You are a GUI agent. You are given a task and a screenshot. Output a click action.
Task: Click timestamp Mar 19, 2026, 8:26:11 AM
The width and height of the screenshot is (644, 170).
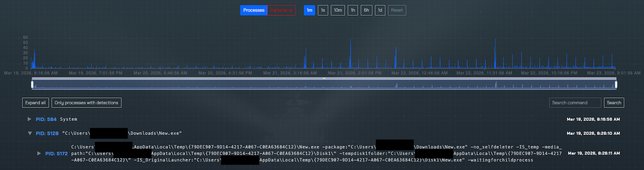pos(594,153)
